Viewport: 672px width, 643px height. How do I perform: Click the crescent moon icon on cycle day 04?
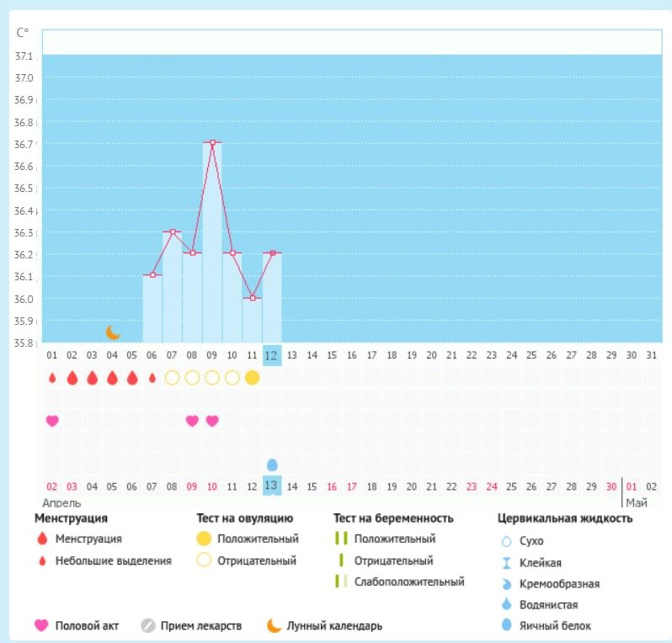[x=113, y=332]
